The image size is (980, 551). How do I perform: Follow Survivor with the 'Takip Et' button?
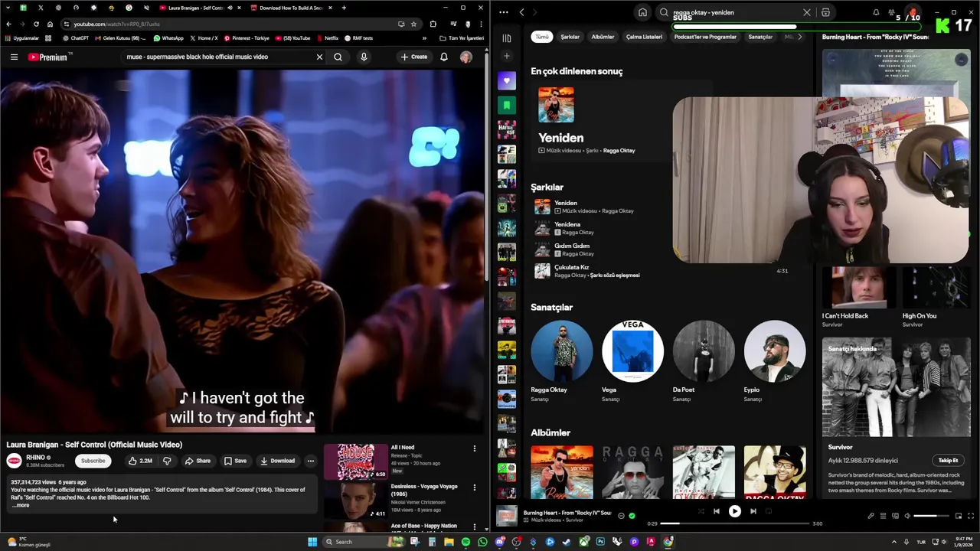point(948,461)
